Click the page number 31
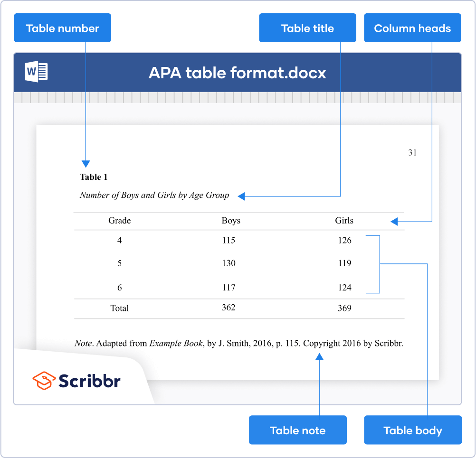This screenshot has width=476, height=458. coord(412,152)
